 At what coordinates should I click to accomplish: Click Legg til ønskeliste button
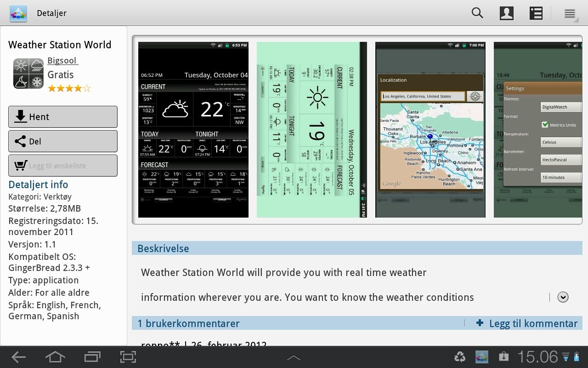point(63,166)
